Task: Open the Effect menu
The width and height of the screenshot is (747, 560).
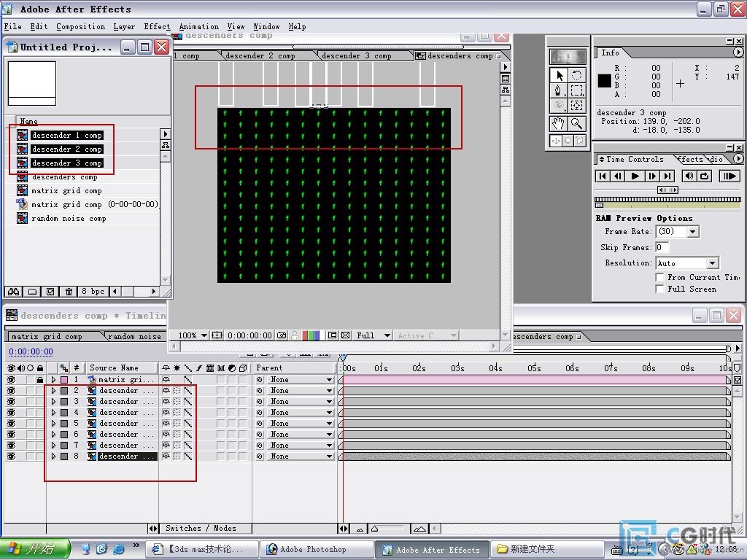Action: 157,27
